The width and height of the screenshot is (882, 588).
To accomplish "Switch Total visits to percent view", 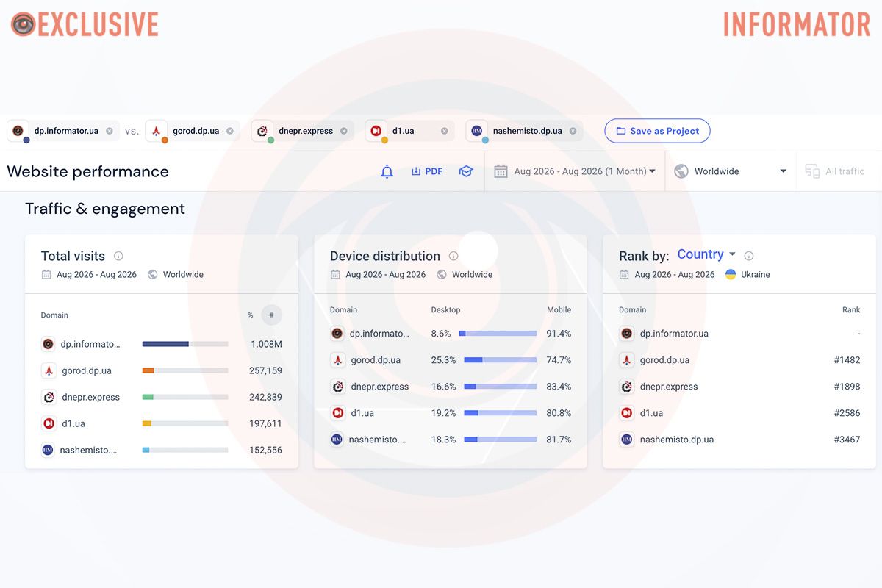I will (x=250, y=315).
